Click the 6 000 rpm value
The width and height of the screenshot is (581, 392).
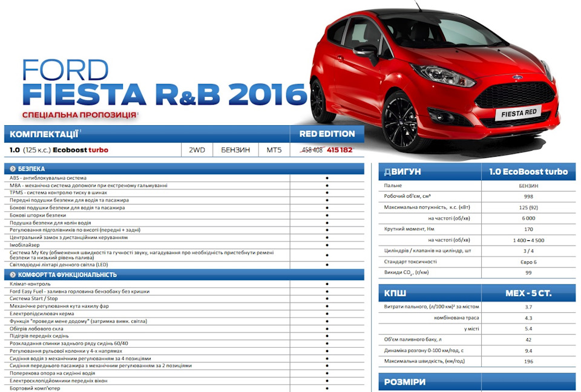[x=528, y=218]
